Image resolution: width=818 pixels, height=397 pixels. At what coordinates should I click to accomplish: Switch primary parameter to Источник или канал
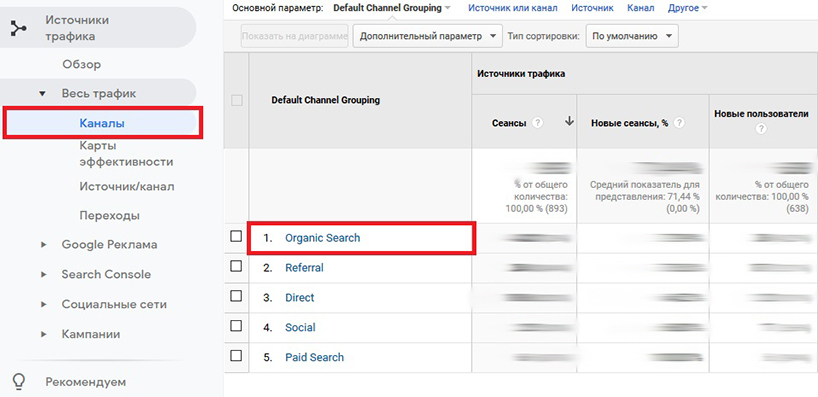tap(513, 8)
